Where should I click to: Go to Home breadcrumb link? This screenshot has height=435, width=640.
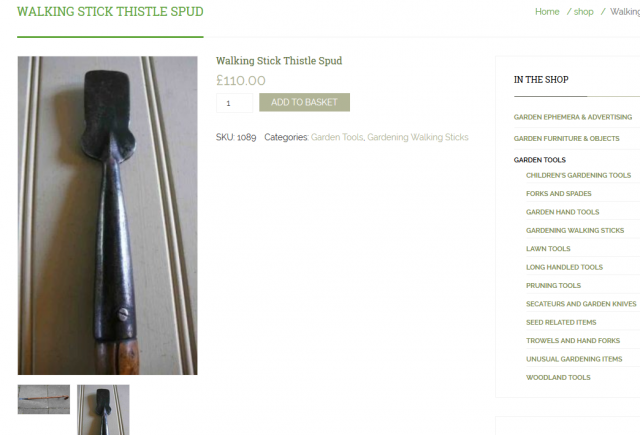pos(547,12)
